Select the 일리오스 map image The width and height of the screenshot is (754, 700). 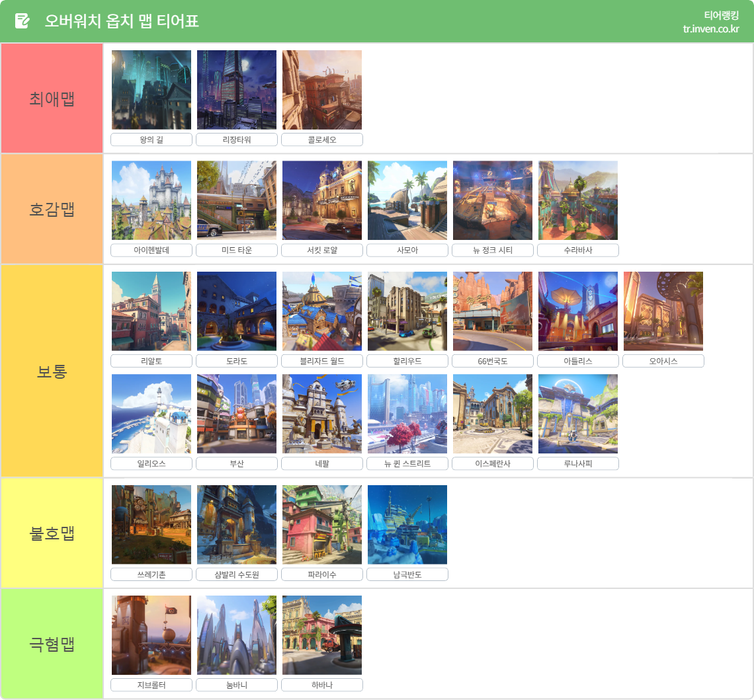coord(151,414)
